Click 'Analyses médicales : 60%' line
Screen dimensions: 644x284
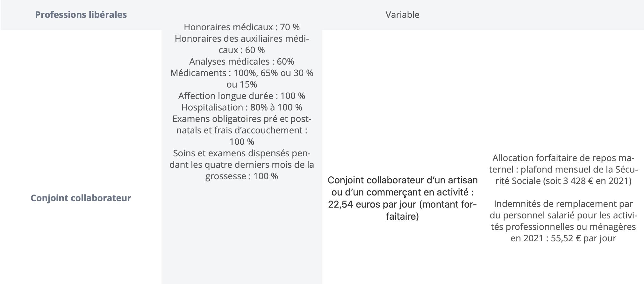[242, 61]
